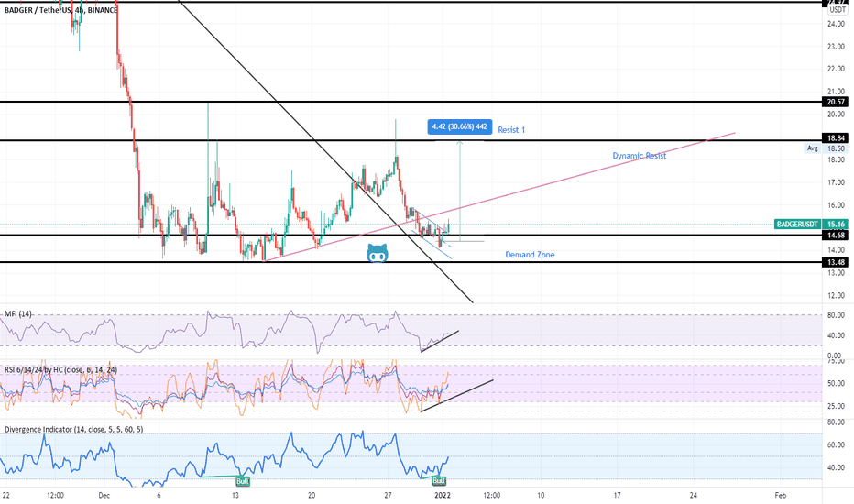Open the MFI (14) indicator legend

point(18,313)
